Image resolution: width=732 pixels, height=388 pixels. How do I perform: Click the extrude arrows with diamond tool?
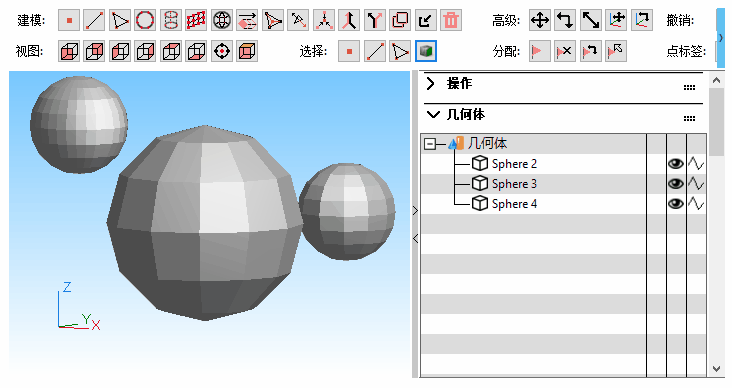point(247,21)
